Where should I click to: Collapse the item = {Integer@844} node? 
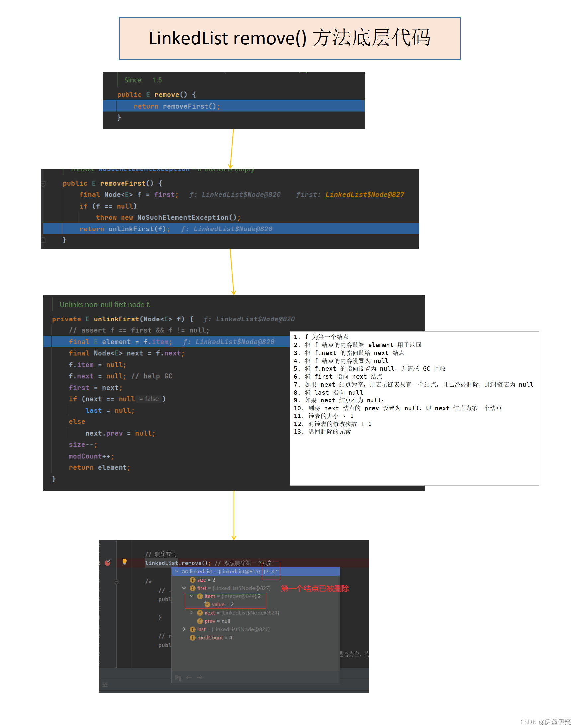pyautogui.click(x=192, y=596)
